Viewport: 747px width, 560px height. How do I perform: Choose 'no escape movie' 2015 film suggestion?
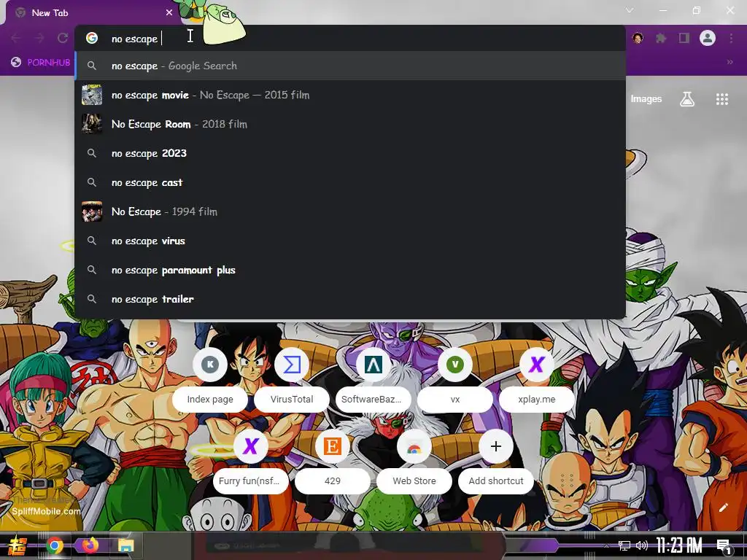(x=350, y=95)
